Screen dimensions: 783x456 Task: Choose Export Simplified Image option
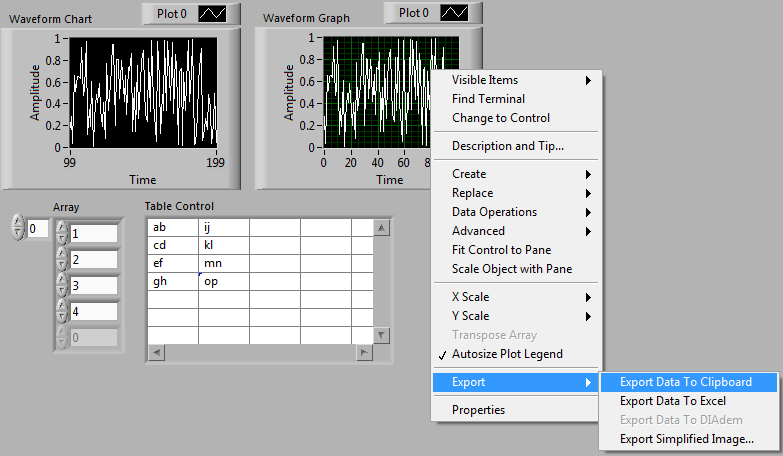tap(689, 439)
